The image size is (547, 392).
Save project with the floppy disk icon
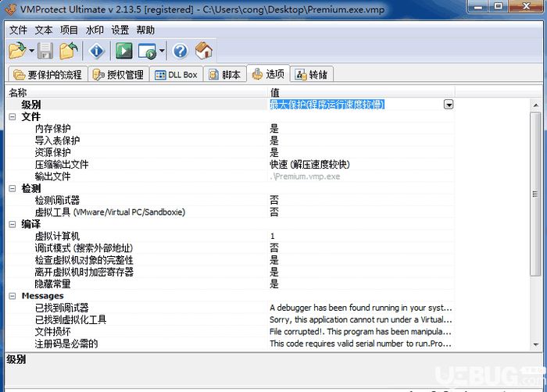[45, 51]
